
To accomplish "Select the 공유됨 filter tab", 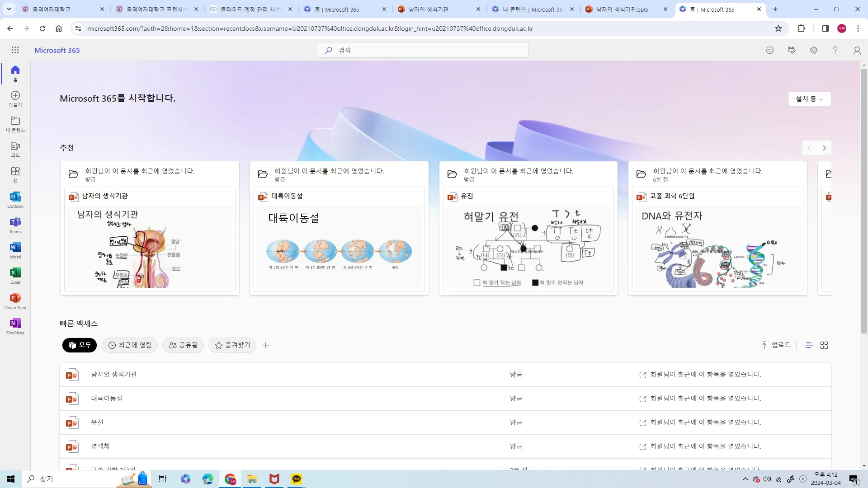I will tap(183, 345).
